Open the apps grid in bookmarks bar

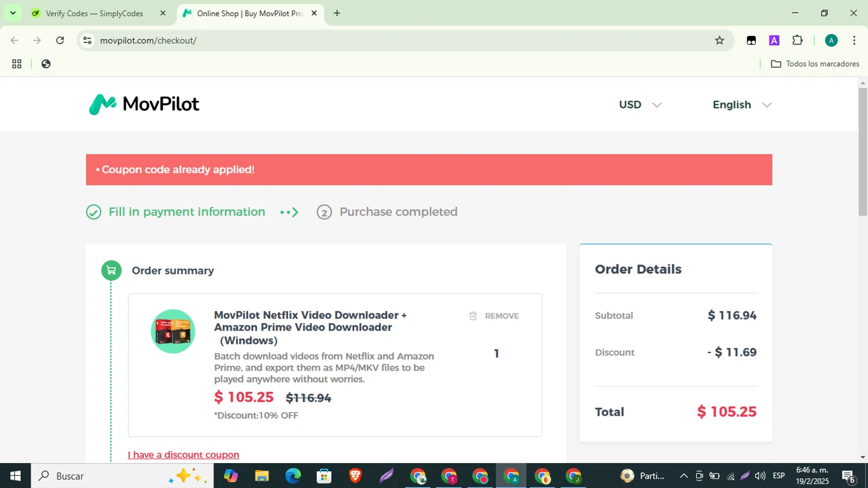coord(17,64)
